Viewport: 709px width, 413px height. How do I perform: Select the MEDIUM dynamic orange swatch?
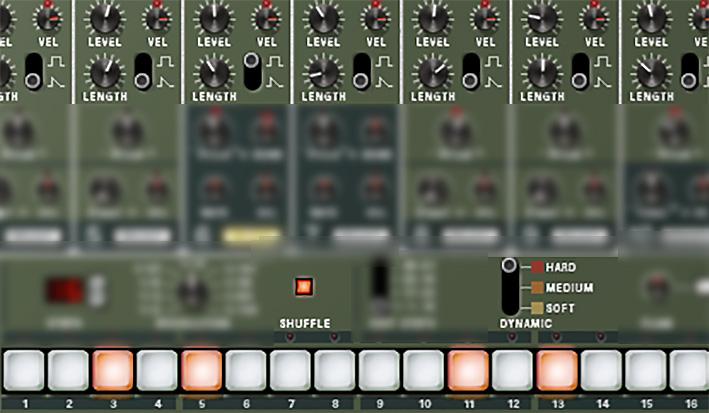537,288
